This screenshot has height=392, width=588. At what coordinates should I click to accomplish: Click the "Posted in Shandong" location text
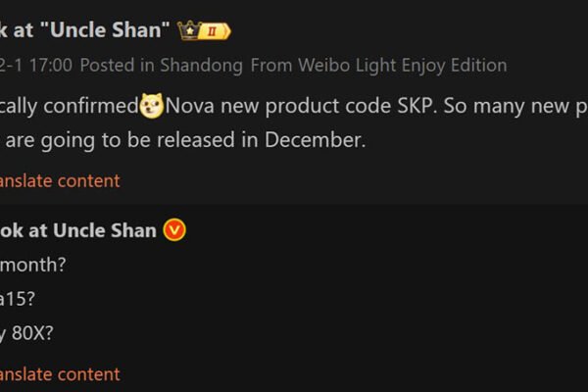(x=147, y=66)
